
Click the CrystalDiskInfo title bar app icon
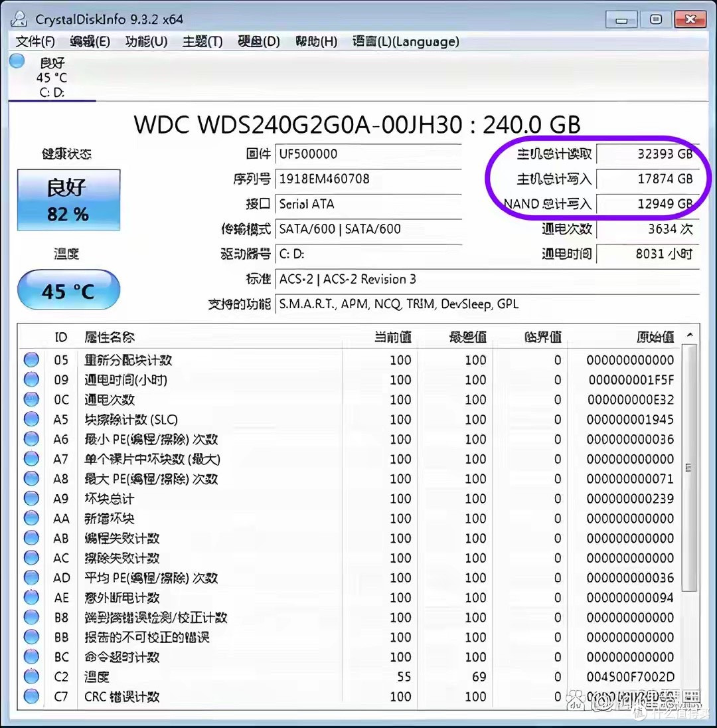point(19,19)
